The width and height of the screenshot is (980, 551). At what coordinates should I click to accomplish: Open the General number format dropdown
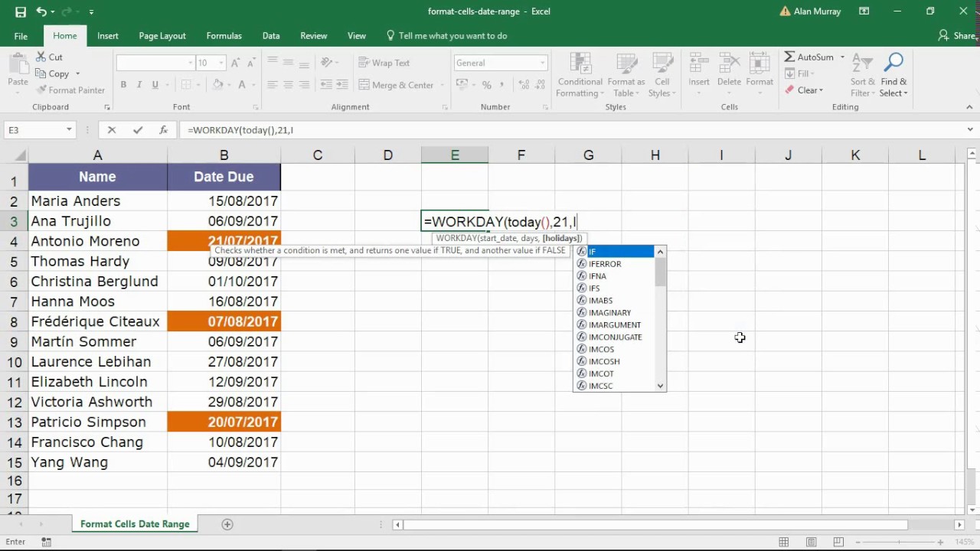(543, 63)
